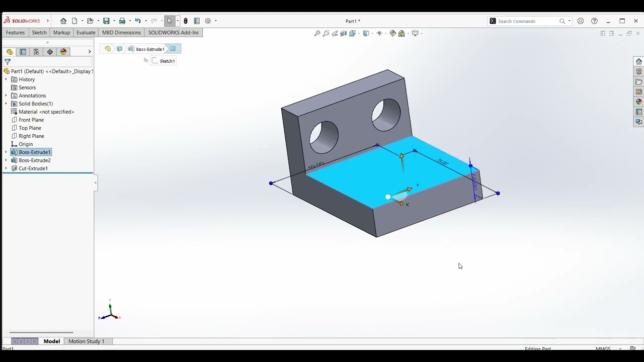Save the part with the Save icon
Viewport: 644px width, 362px height.
coord(106,21)
